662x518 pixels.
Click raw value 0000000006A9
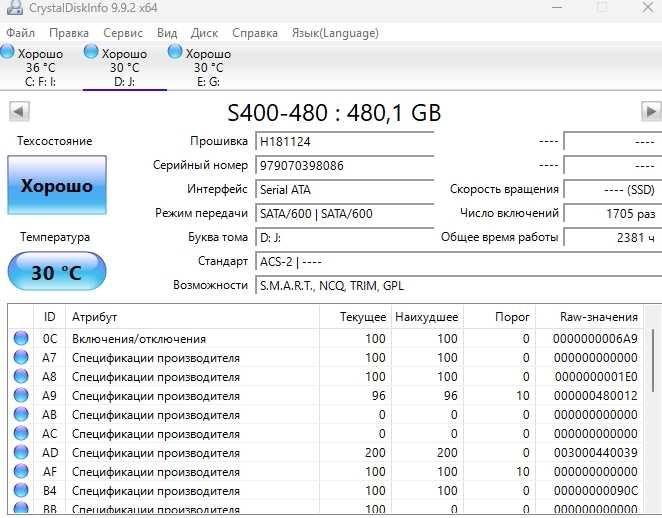tap(595, 339)
